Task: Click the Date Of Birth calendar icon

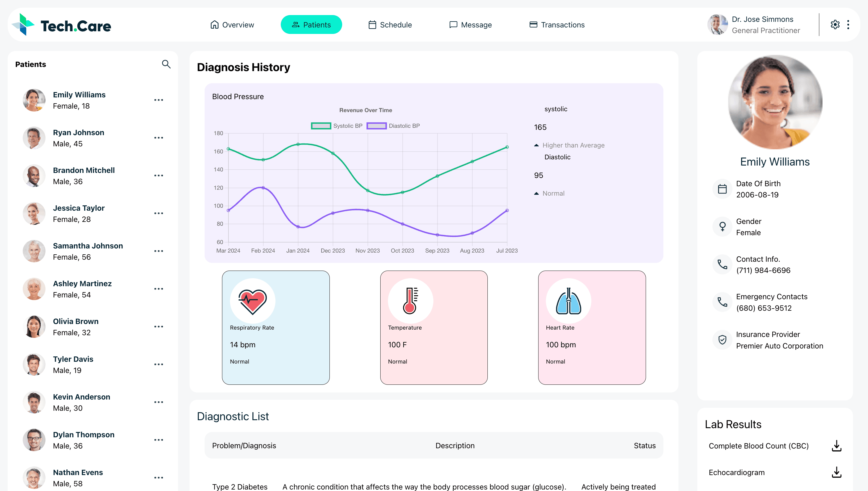Action: coord(722,189)
